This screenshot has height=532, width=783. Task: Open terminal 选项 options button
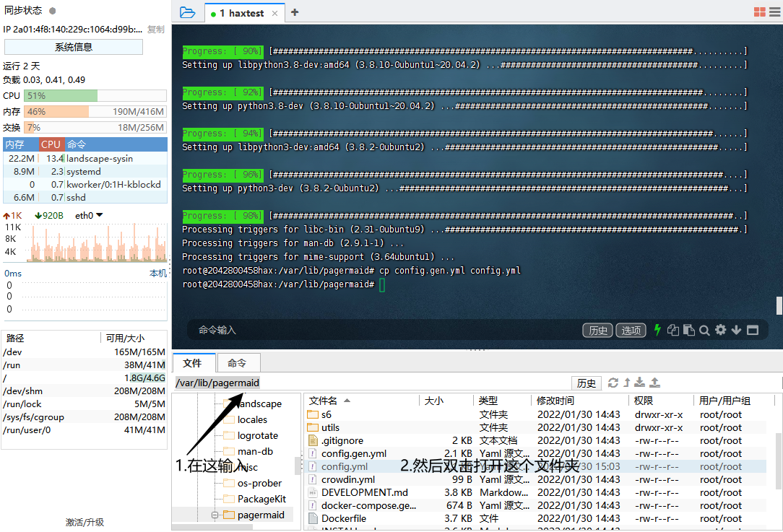[x=631, y=331]
